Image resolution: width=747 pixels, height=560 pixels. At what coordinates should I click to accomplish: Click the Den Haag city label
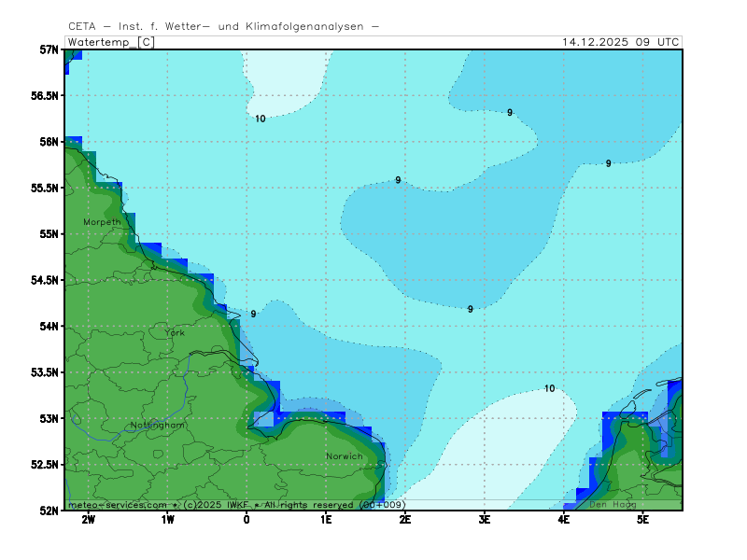tap(613, 505)
